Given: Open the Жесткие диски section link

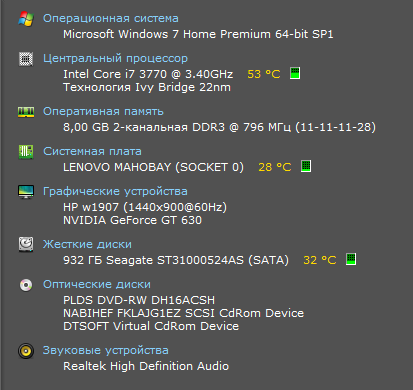Looking at the screenshot, I should point(87,244).
